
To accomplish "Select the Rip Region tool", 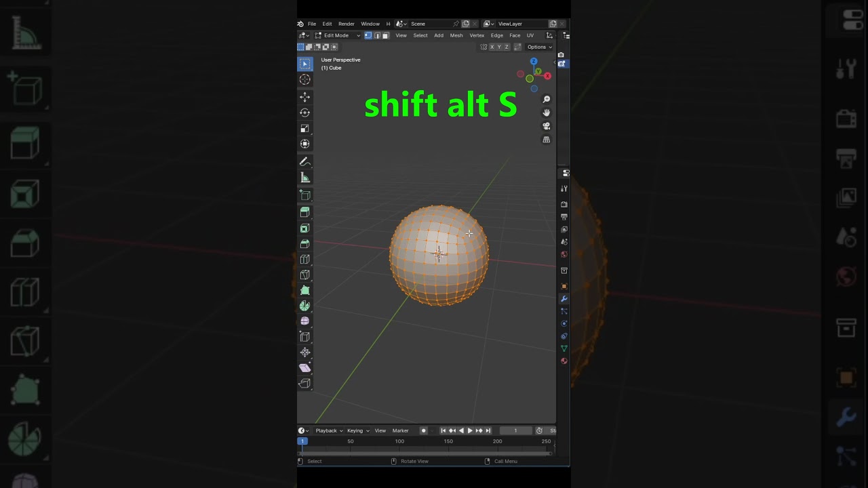I will click(305, 384).
